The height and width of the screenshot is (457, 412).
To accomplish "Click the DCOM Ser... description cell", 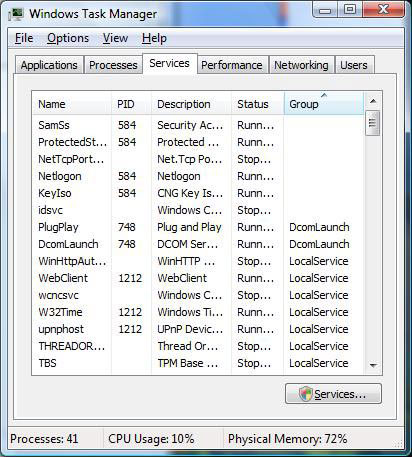I will [x=188, y=244].
